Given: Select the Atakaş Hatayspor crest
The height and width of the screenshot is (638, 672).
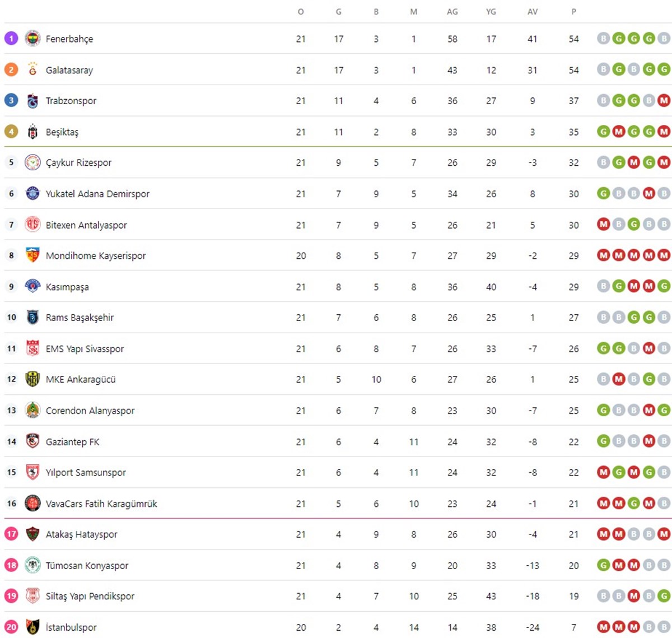Looking at the screenshot, I should click(32, 534).
